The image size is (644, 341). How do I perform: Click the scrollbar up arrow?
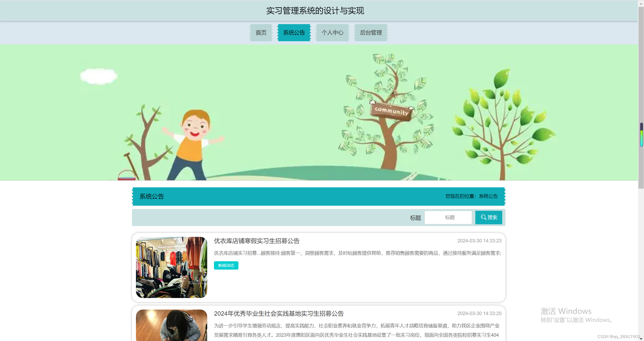click(x=641, y=4)
